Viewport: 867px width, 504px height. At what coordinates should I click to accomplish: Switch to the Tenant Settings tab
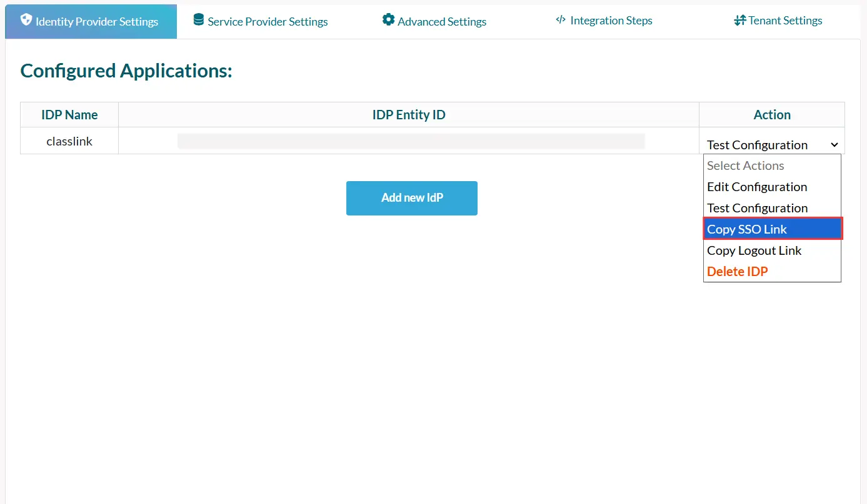pyautogui.click(x=784, y=20)
